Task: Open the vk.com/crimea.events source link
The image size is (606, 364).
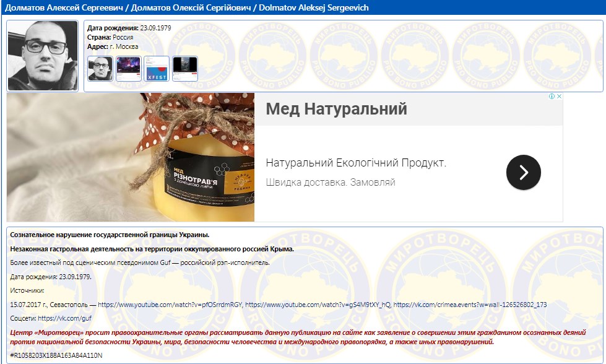Action: tap(470, 305)
